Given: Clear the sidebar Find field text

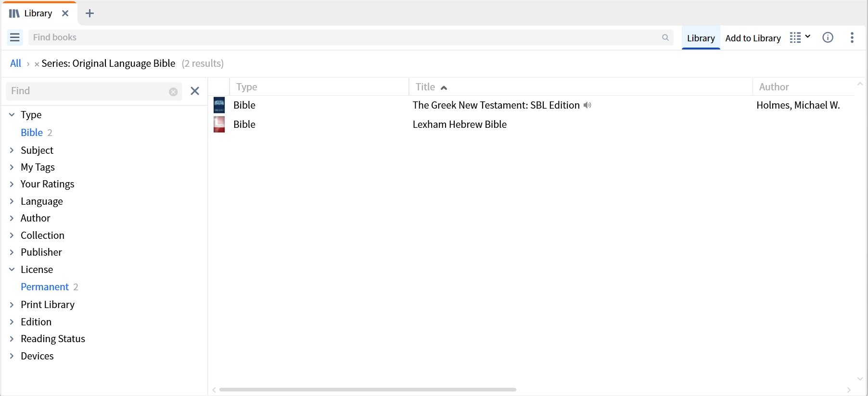Looking at the screenshot, I should point(173,92).
